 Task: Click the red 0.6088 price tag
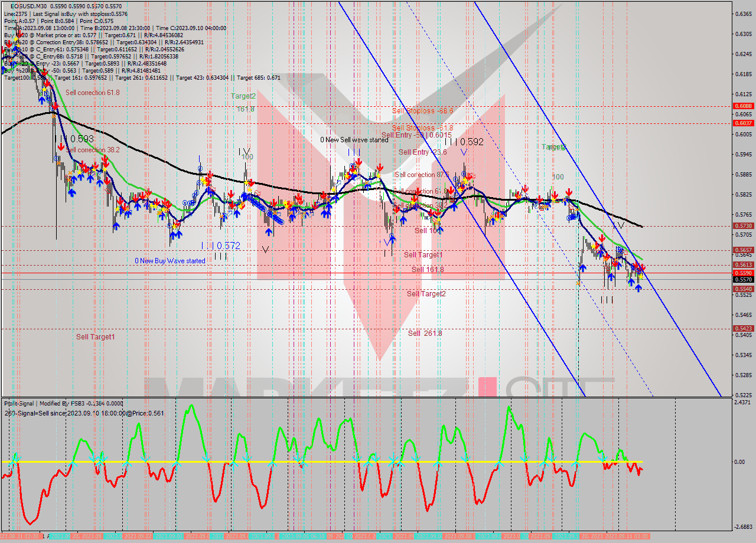point(743,106)
